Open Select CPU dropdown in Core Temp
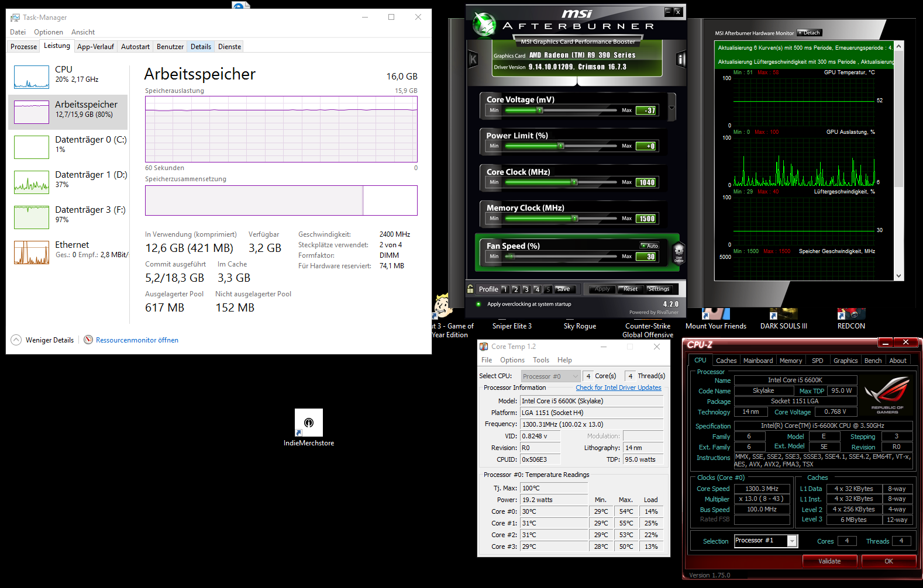Screen dimensions: 923x588 [x=551, y=376]
